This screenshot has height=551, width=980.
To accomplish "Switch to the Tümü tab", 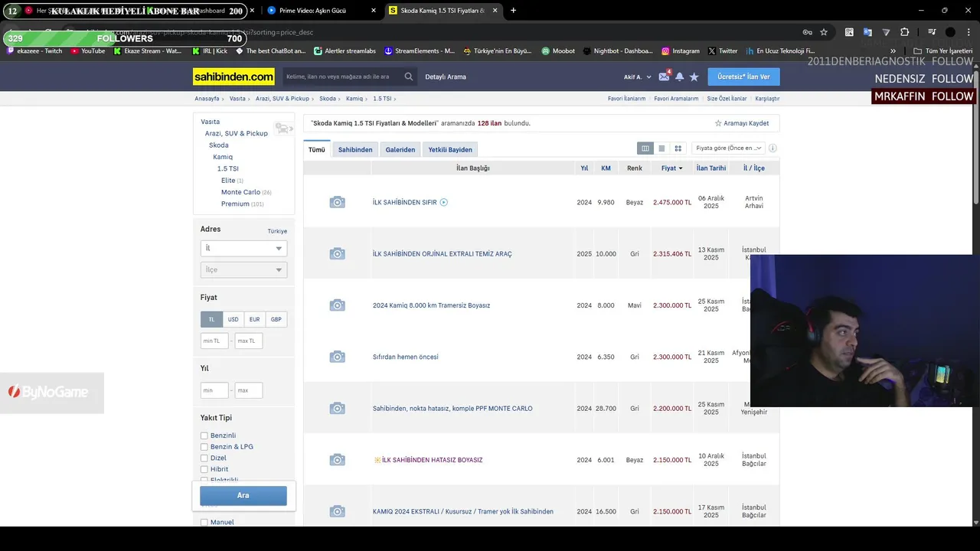I will click(317, 149).
